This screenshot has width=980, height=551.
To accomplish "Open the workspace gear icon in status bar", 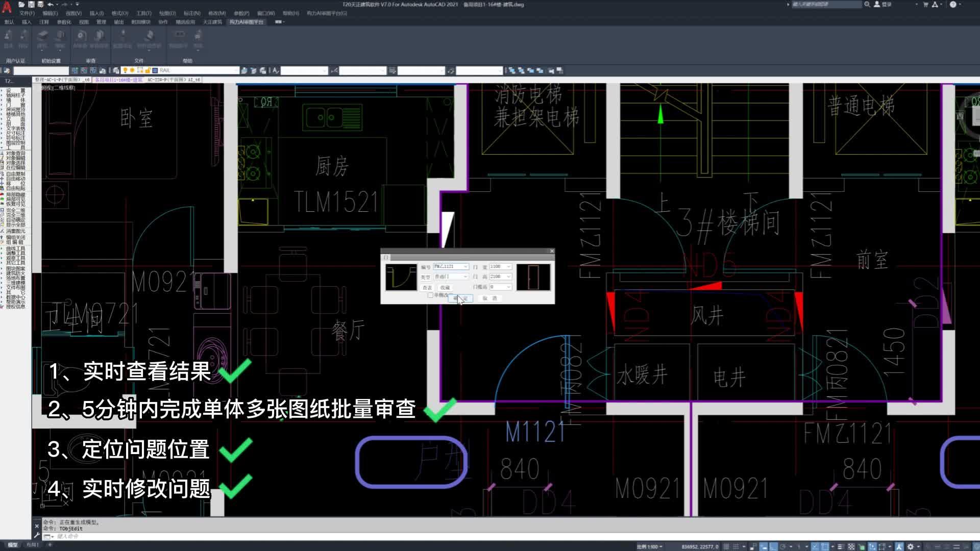I will pyautogui.click(x=910, y=546).
